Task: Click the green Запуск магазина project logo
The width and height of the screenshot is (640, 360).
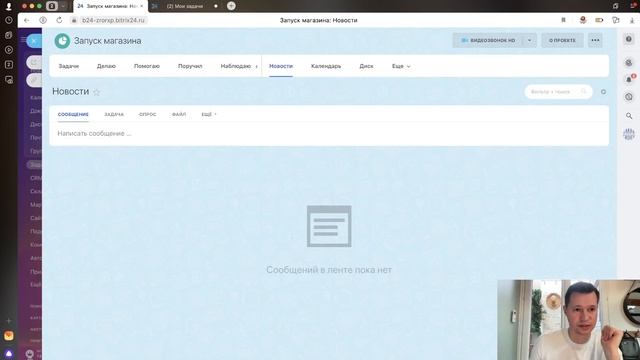Action: [62, 41]
